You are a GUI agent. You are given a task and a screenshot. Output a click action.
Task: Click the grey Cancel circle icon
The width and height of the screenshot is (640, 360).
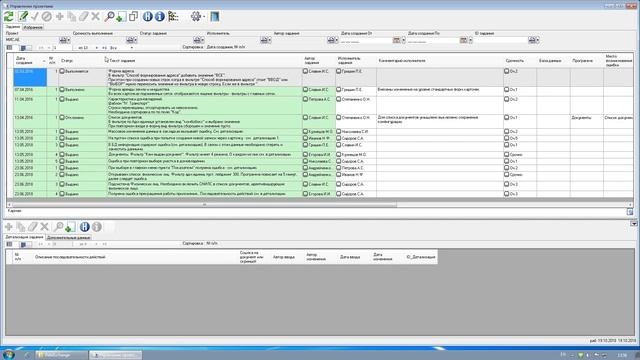[47, 16]
